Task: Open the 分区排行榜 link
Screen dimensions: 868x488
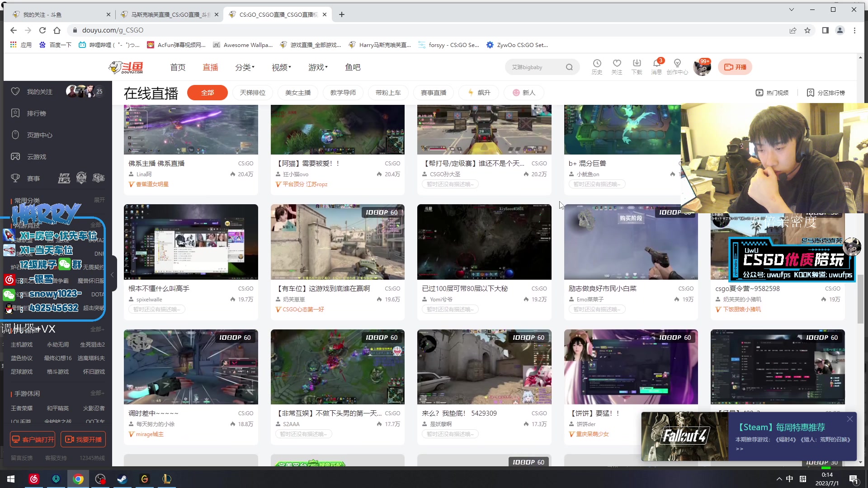Action: click(x=826, y=93)
